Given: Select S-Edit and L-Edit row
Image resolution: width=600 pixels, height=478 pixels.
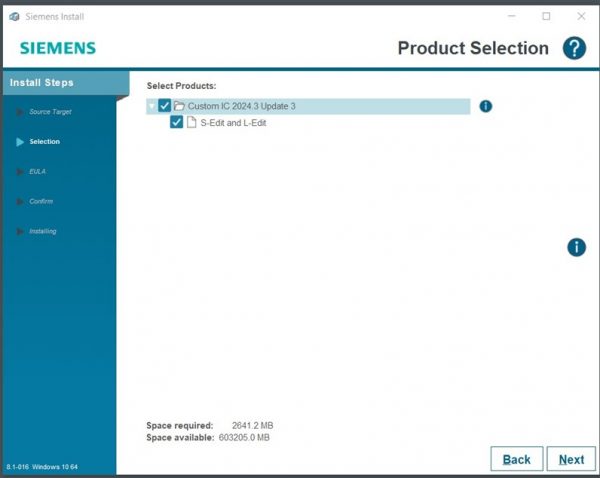Looking at the screenshot, I should click(233, 123).
